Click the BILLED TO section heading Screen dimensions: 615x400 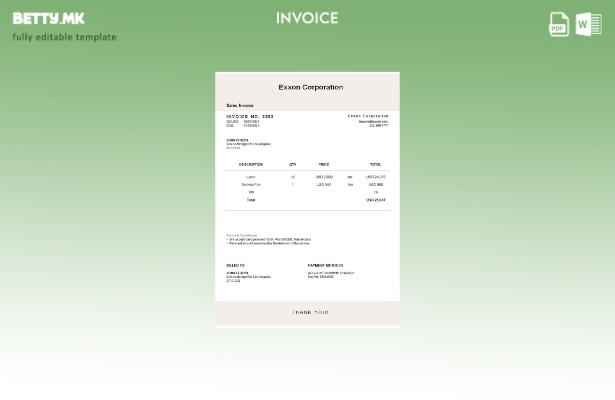point(236,266)
